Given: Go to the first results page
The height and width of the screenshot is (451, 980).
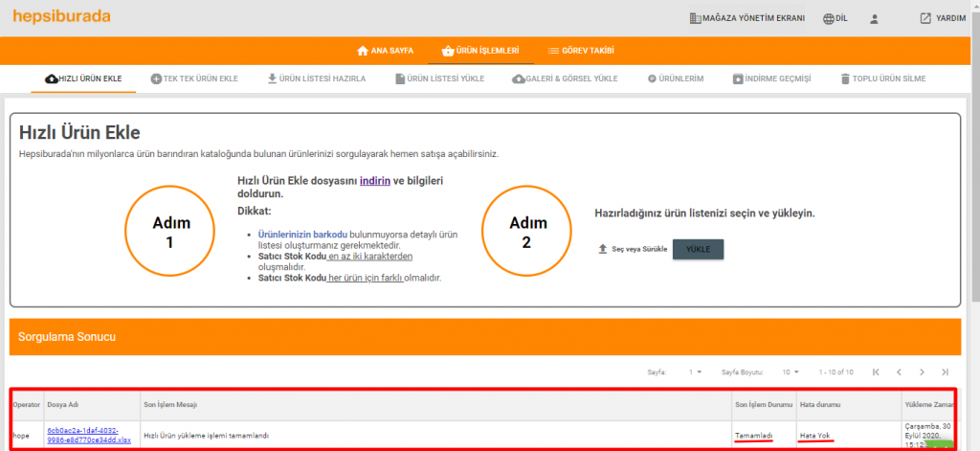Looking at the screenshot, I should pyautogui.click(x=875, y=372).
